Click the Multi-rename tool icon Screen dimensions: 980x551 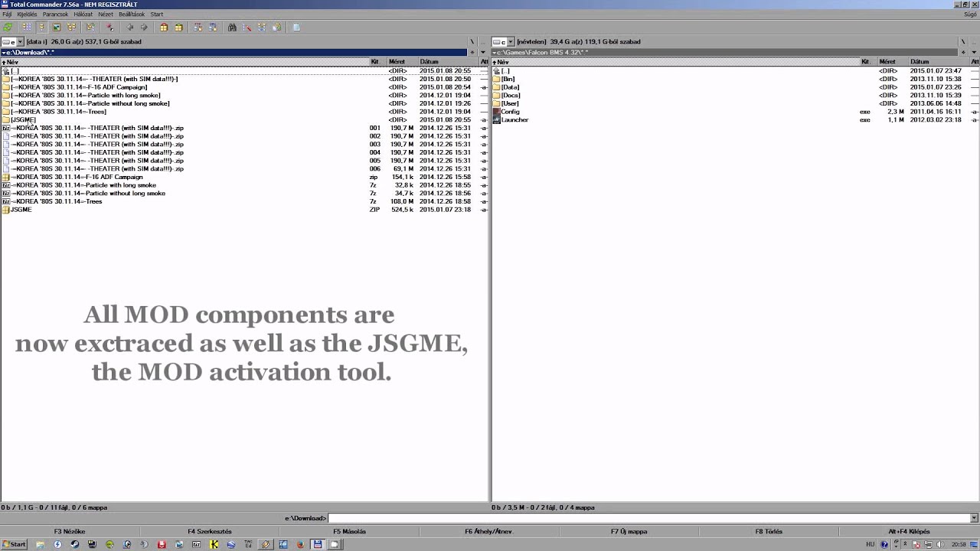pos(247,27)
